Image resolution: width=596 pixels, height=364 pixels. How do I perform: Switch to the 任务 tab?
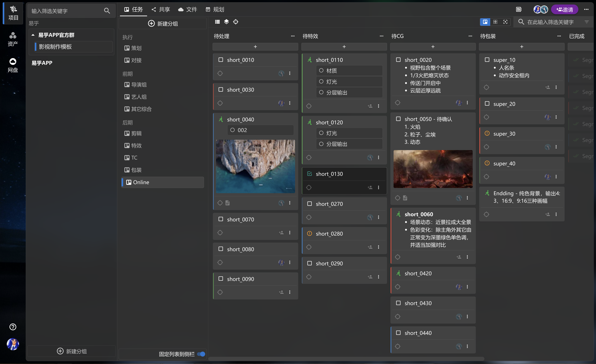point(133,9)
